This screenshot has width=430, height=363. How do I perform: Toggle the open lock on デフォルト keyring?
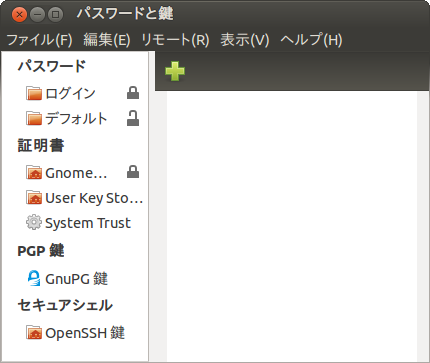pos(133,118)
